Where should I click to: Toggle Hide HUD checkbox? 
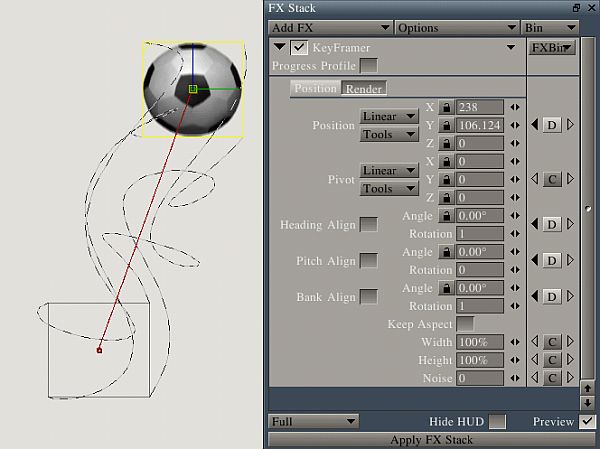coord(497,421)
